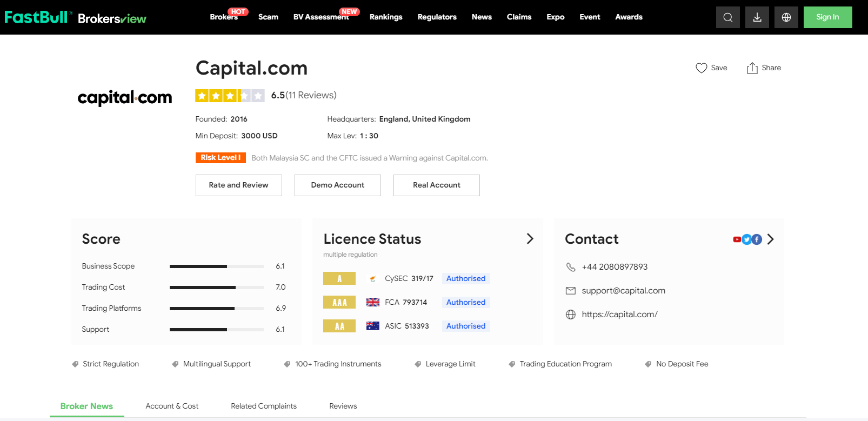Open the Expo menu item
The height and width of the screenshot is (421, 868).
point(556,17)
